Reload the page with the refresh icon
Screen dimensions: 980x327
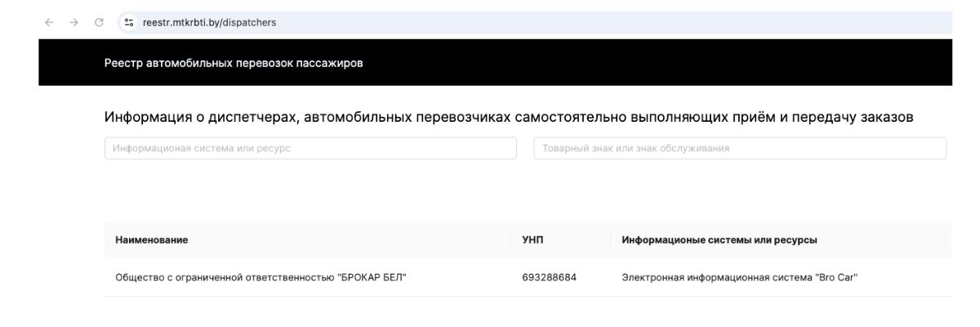pos(97,22)
